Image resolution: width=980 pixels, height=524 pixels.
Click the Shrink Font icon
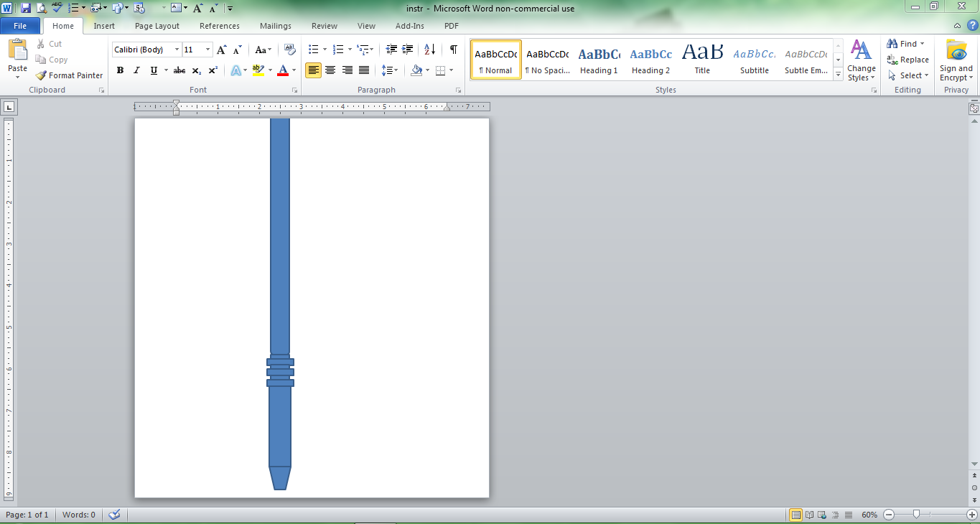pos(238,50)
